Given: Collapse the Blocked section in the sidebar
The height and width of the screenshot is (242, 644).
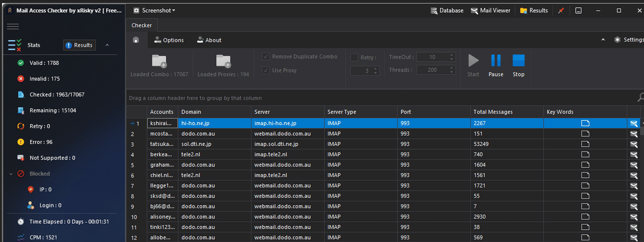Looking at the screenshot, I should pyautogui.click(x=11, y=174).
